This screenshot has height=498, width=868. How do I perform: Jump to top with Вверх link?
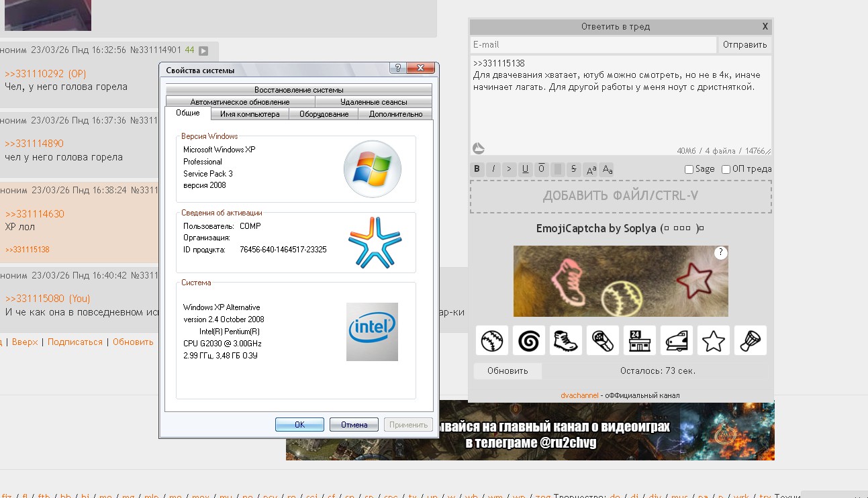point(25,342)
